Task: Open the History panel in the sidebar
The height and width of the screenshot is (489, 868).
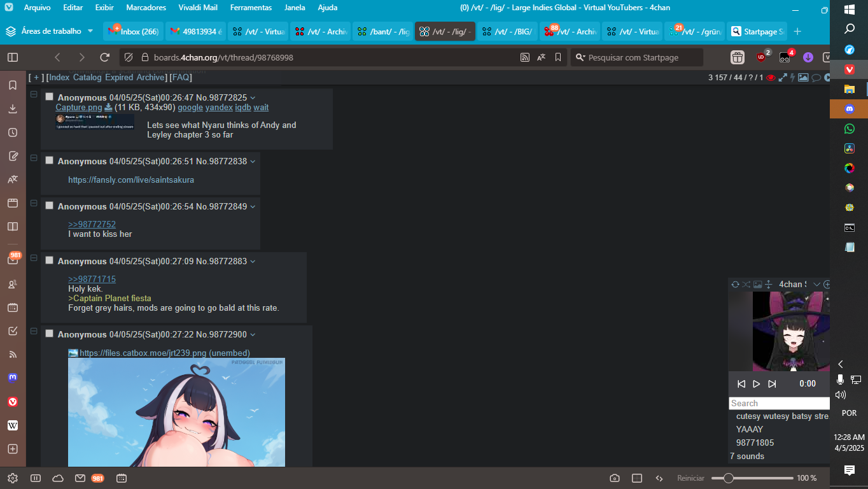Action: point(13,132)
